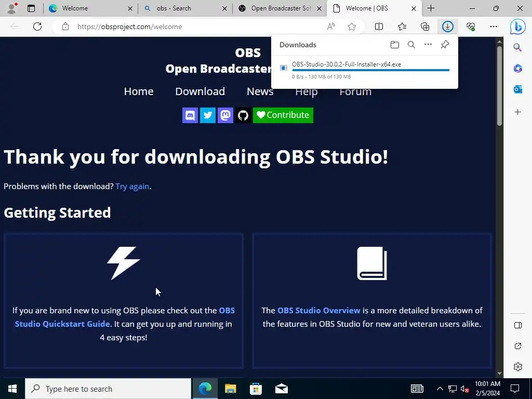
Task: Open tab actions menu icon
Action: (31, 8)
